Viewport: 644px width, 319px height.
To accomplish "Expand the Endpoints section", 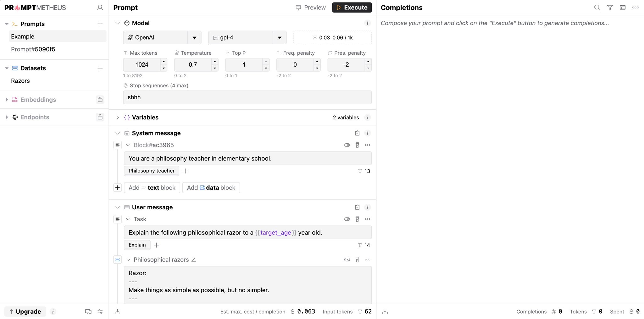I will [x=7, y=117].
